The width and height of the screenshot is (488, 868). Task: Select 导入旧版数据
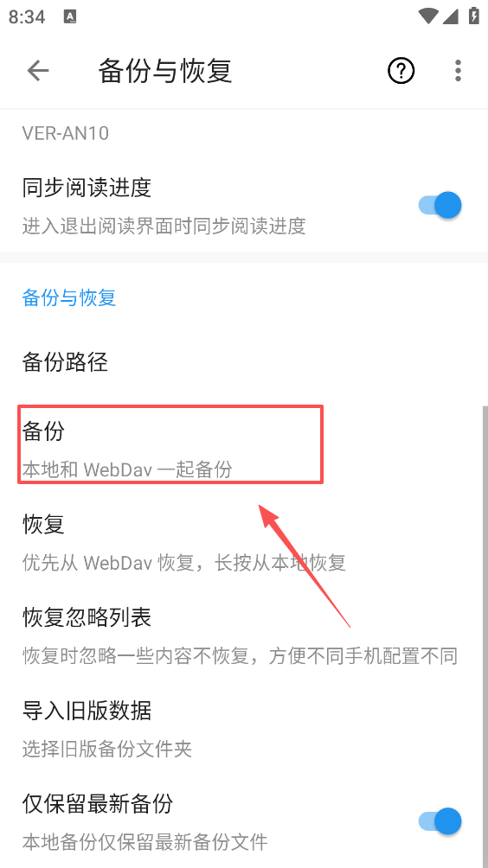click(244, 729)
